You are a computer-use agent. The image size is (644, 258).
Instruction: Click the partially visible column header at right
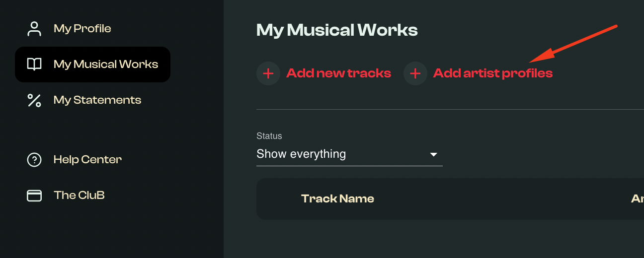point(637,199)
